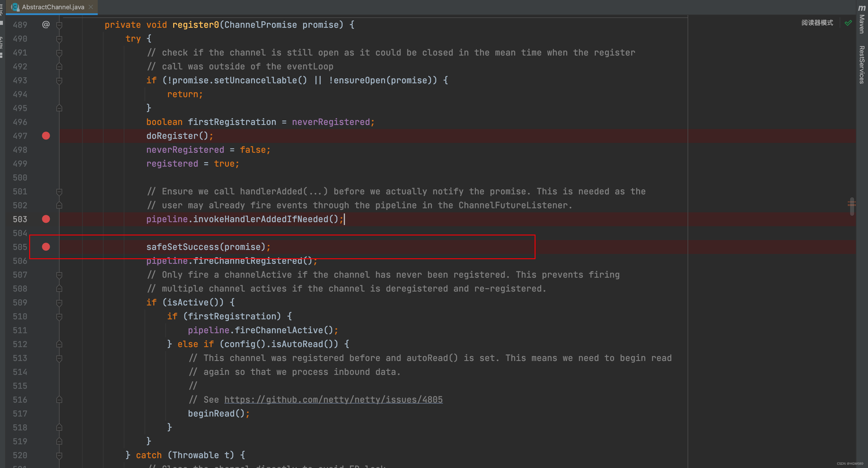This screenshot has width=868, height=468.
Task: Collapse if isActive fold at line 509
Action: click(x=59, y=303)
